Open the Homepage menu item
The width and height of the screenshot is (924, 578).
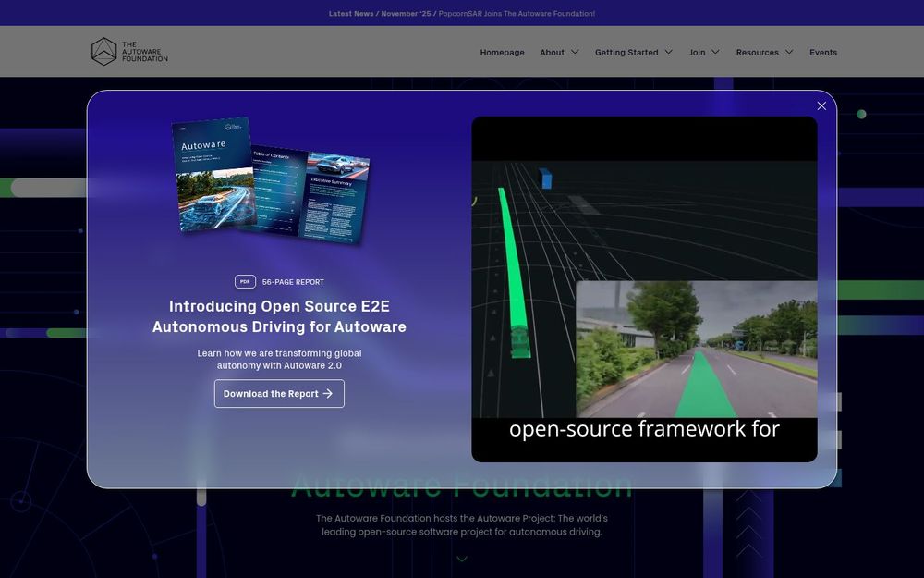pos(502,52)
